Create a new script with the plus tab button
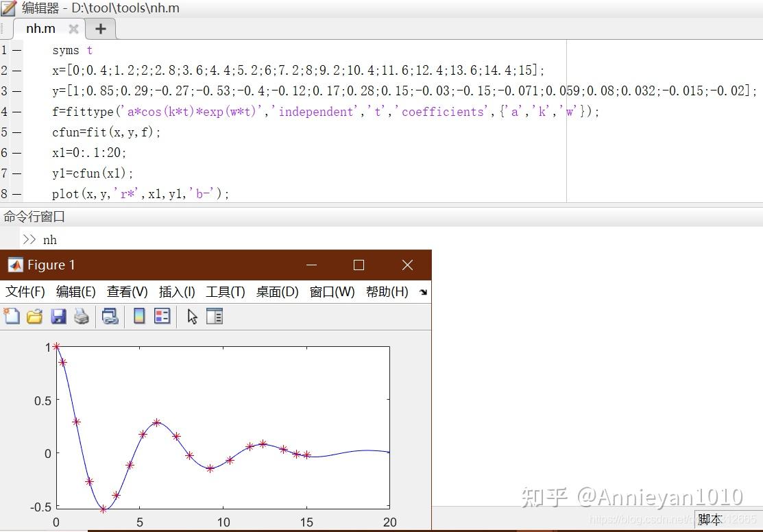 [x=100, y=29]
